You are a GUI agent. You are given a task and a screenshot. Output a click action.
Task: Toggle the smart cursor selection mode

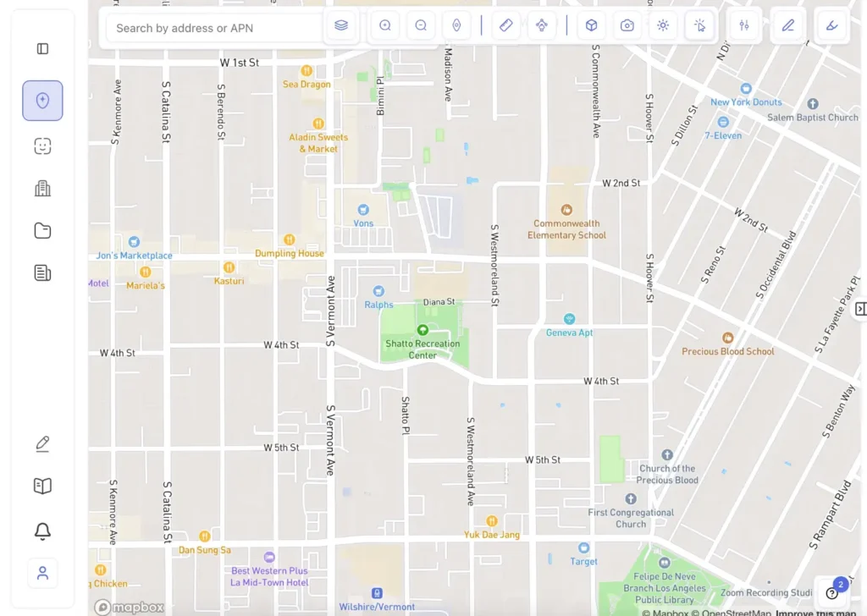pyautogui.click(x=699, y=25)
